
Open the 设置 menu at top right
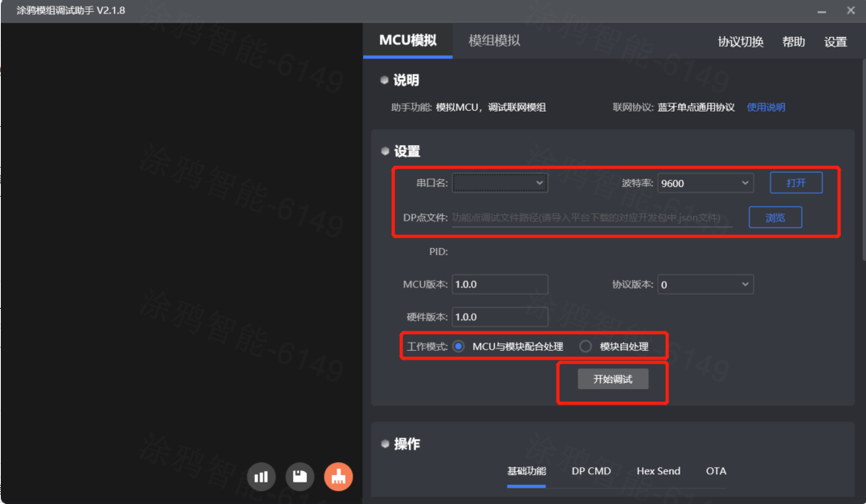835,42
